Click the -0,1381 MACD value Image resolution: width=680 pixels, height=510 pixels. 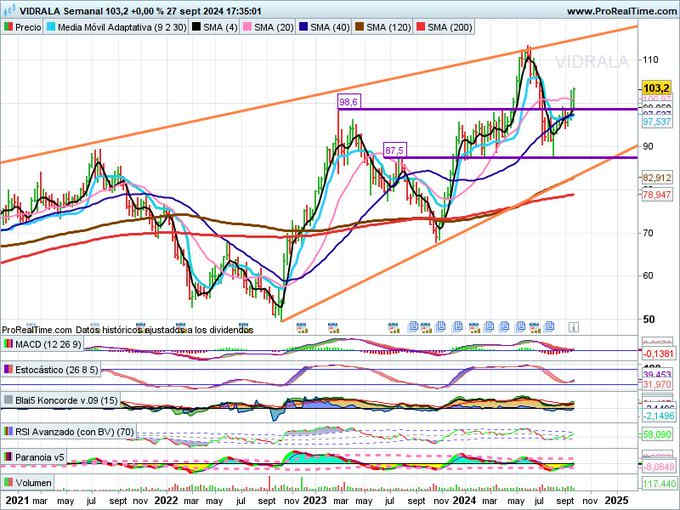[x=658, y=354]
